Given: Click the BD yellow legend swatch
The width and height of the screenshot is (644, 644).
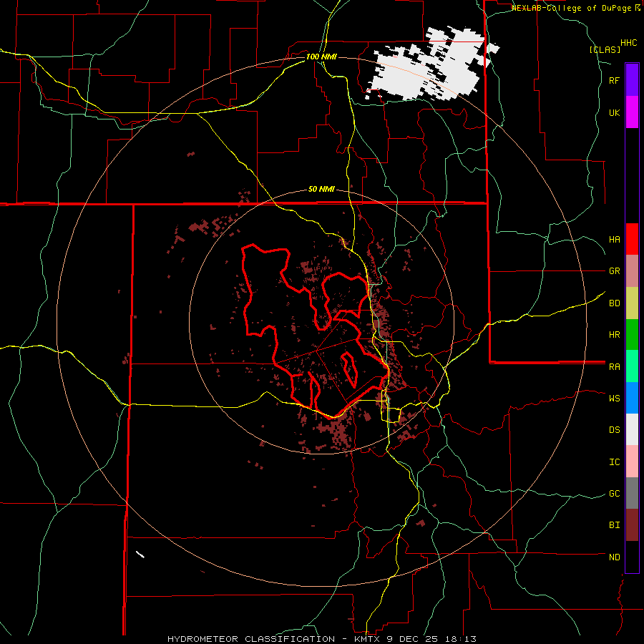Looking at the screenshot, I should (x=632, y=303).
